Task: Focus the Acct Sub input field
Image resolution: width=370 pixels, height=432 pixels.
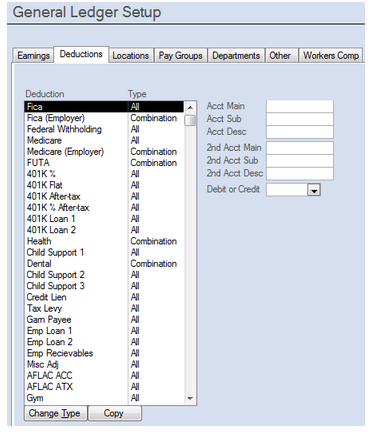Action: pyautogui.click(x=299, y=119)
